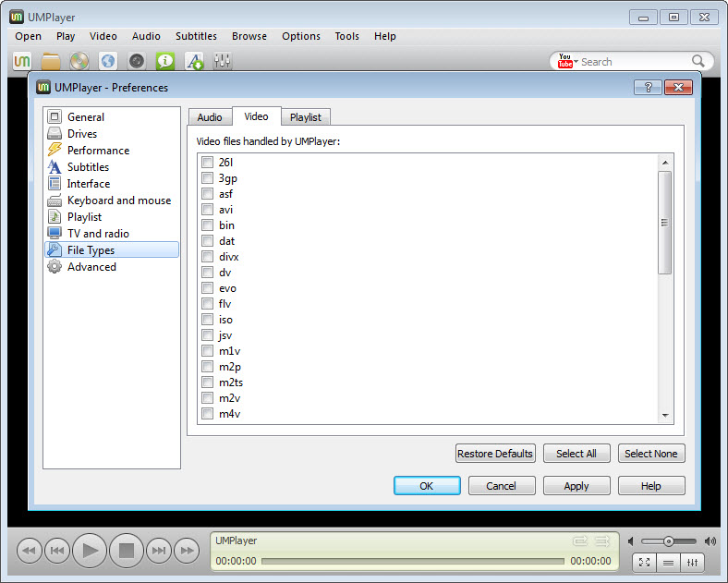728x583 pixels.
Task: Click the volume slider knob
Action: (669, 541)
